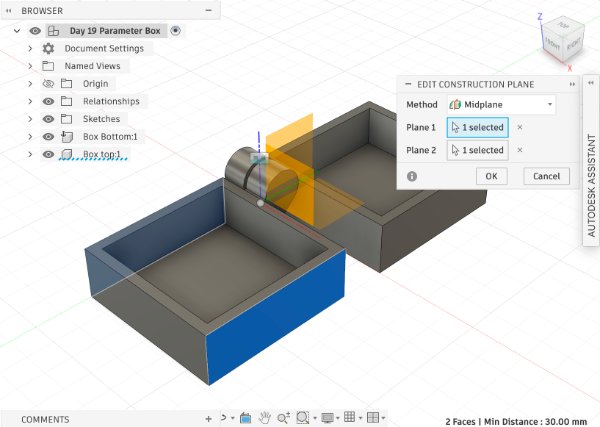The width and height of the screenshot is (600, 427).
Task: Open the Method Midplane dropdown
Action: (x=501, y=104)
